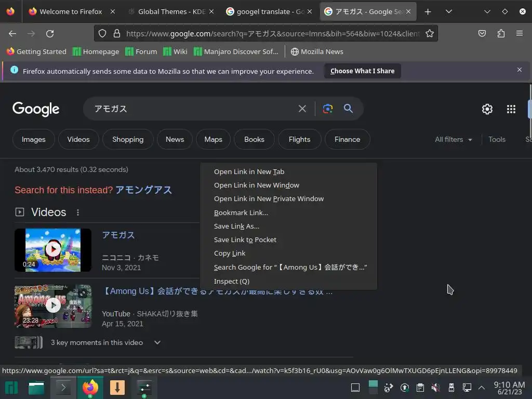Image resolution: width=532 pixels, height=399 pixels.
Task: Select Save Link to Pocket
Action: tap(288, 240)
